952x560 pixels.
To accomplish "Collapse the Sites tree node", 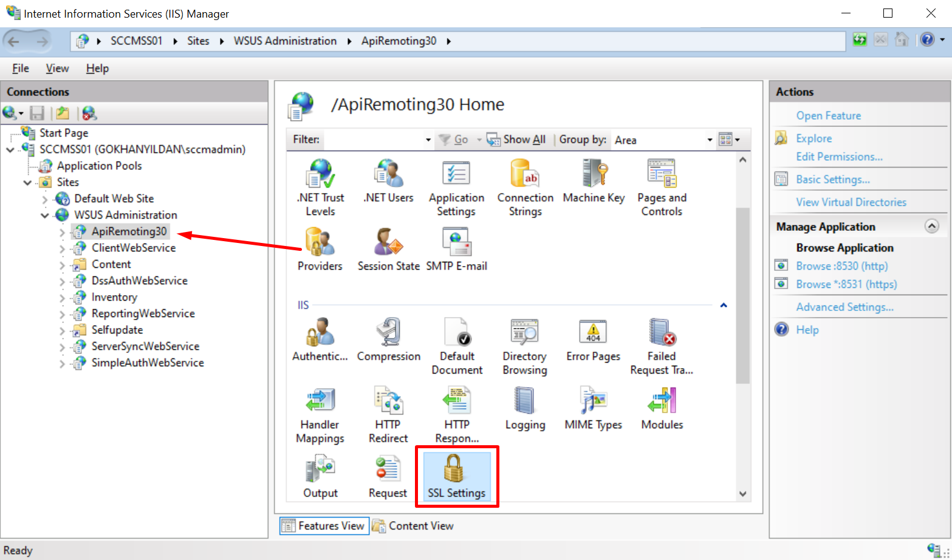I will point(27,182).
